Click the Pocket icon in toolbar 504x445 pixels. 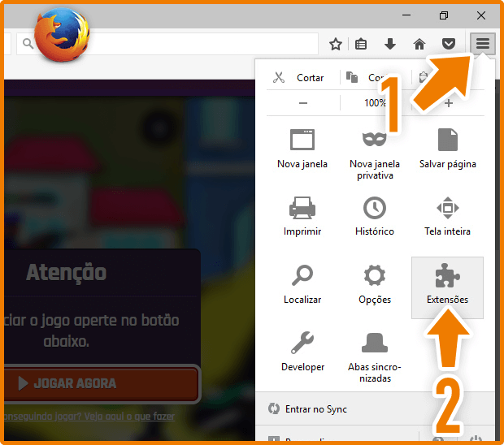click(449, 44)
